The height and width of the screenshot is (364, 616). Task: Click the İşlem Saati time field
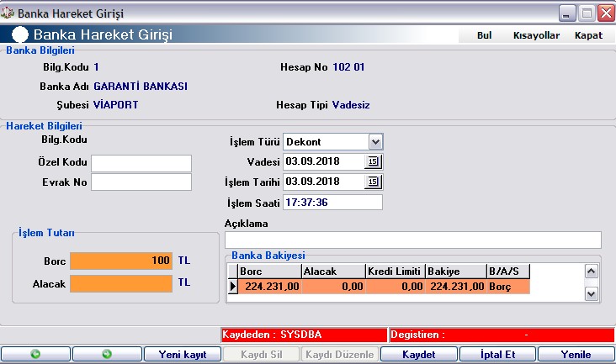pyautogui.click(x=332, y=203)
